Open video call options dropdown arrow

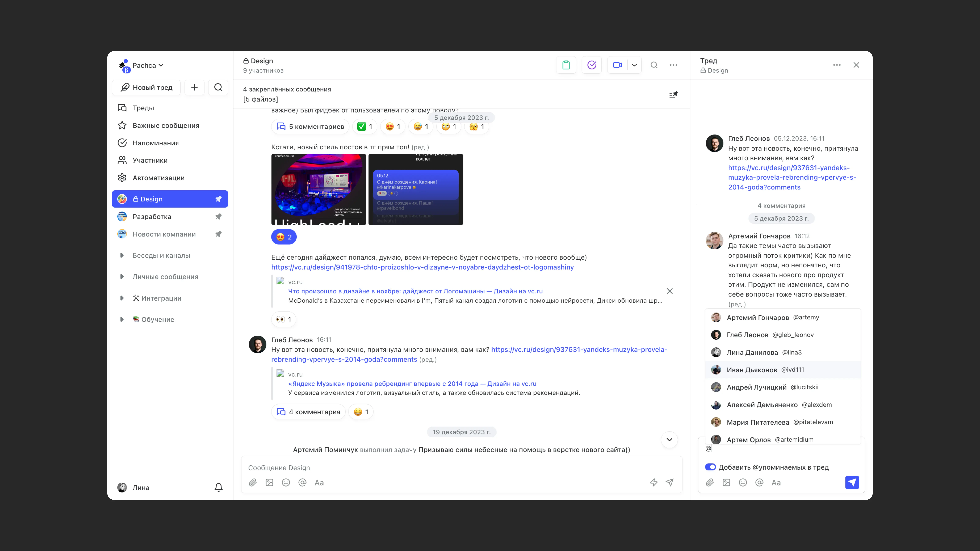pyautogui.click(x=634, y=65)
